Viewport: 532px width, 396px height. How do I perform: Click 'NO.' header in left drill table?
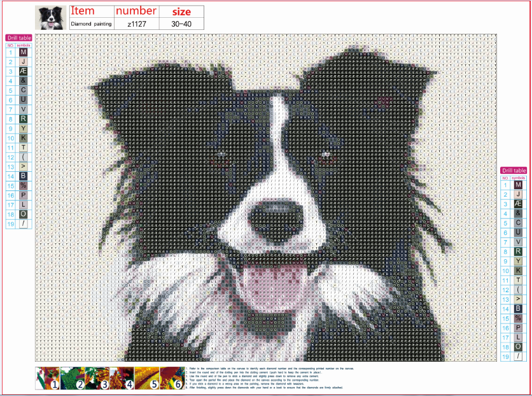click(x=11, y=45)
